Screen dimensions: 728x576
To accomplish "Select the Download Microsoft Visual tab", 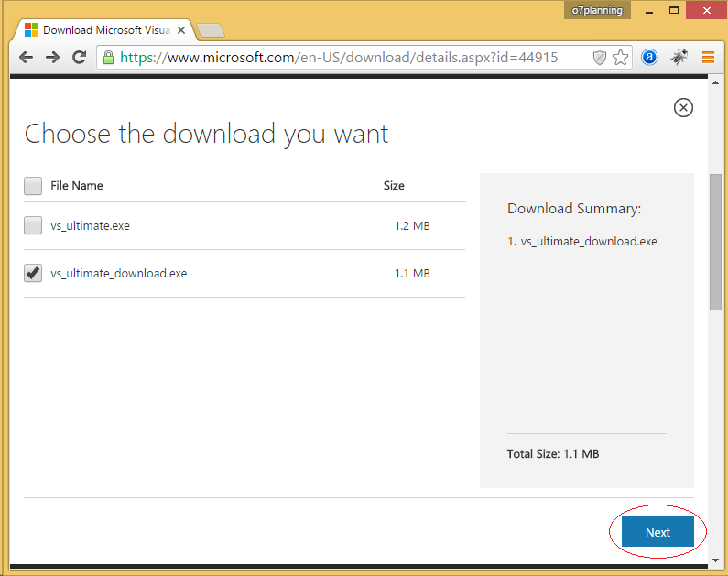I will click(x=103, y=30).
